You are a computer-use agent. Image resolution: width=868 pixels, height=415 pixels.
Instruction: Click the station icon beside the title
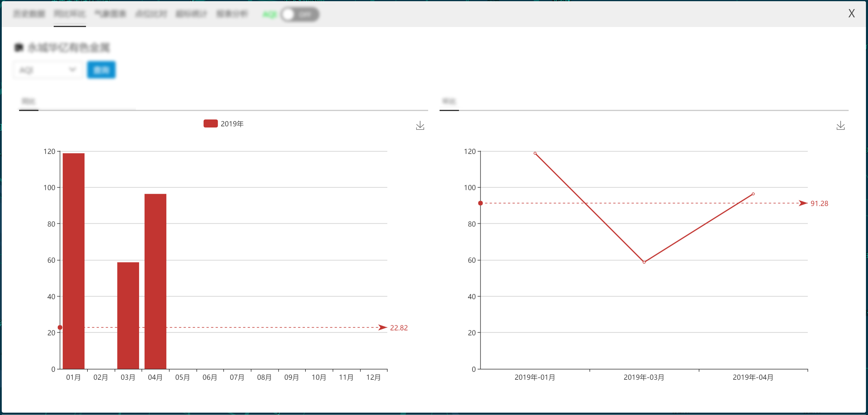[19, 48]
